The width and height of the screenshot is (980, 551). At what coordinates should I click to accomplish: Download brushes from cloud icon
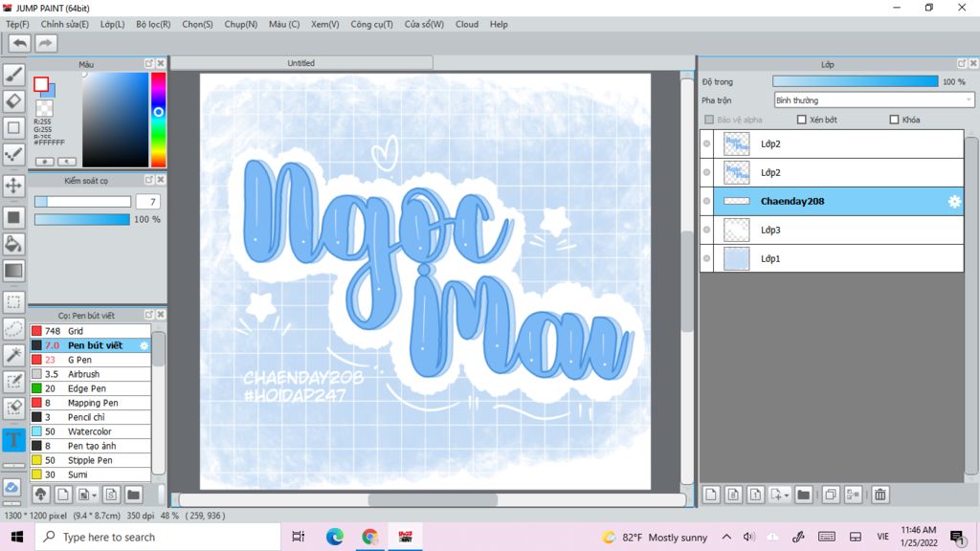coord(40,495)
